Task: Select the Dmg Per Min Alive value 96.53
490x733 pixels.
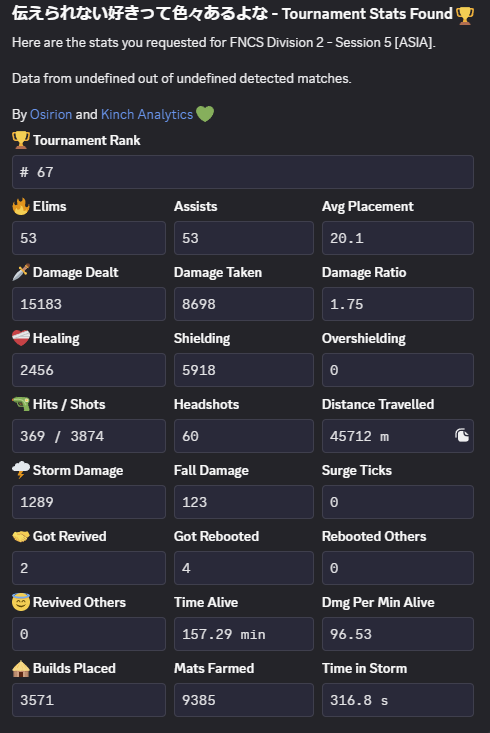Action: 398,634
